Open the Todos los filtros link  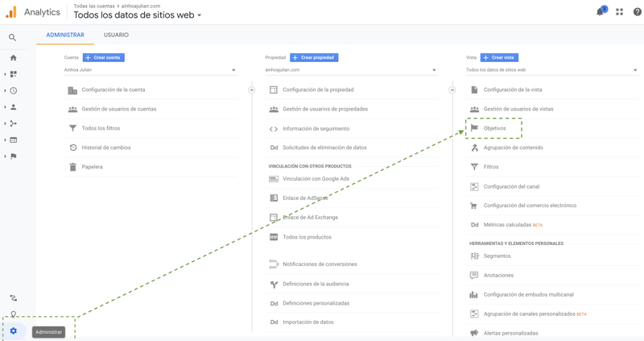click(x=101, y=128)
